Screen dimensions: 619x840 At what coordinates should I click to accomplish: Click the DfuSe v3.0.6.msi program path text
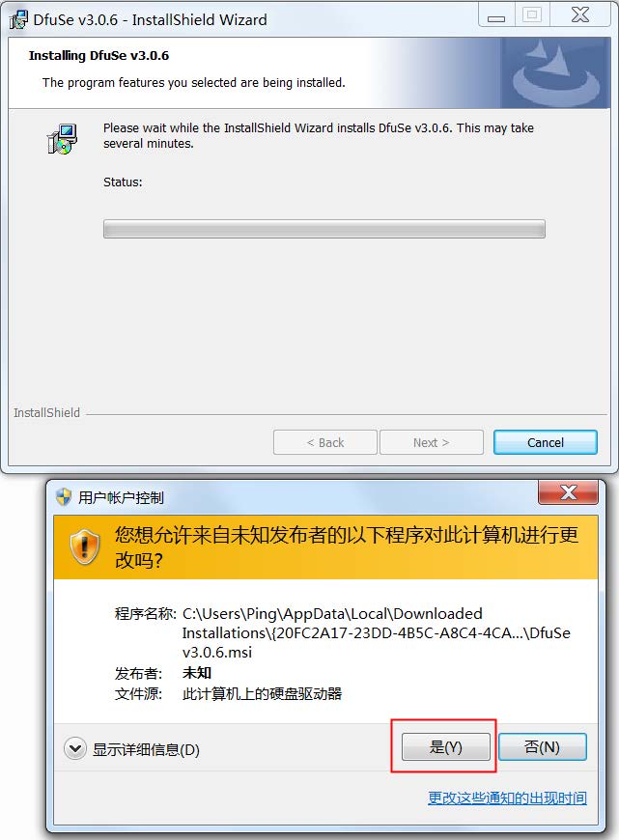[377, 632]
